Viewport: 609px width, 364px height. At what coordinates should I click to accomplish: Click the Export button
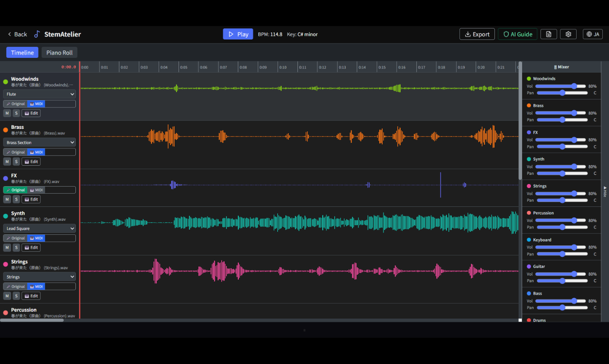click(477, 34)
